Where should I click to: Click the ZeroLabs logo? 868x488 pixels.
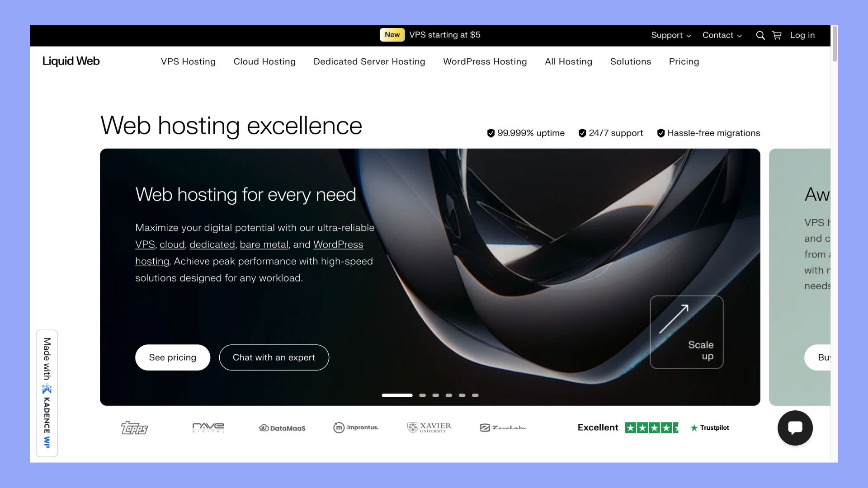click(x=503, y=427)
